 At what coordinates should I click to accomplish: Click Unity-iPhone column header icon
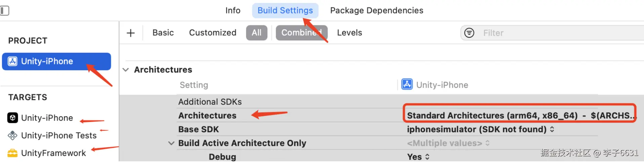coord(407,85)
